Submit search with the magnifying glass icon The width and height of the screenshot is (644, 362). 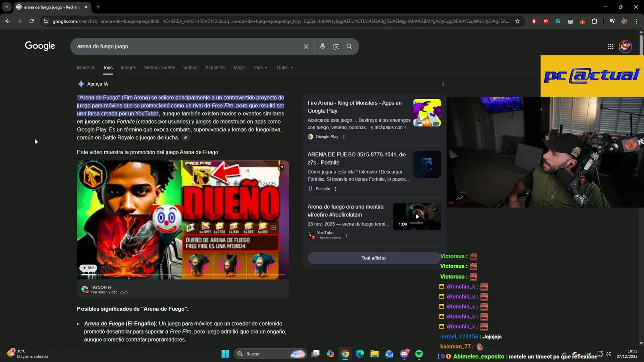click(x=349, y=46)
